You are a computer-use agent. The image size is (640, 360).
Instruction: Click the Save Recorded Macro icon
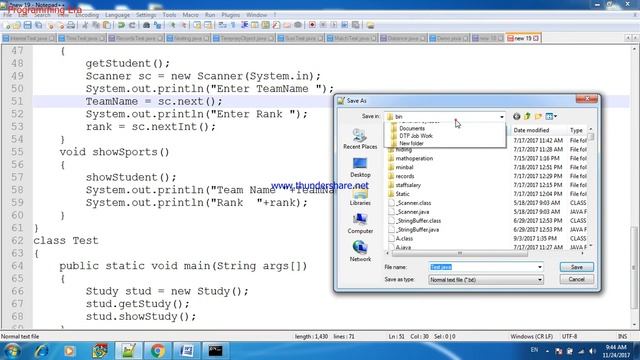coord(356,25)
